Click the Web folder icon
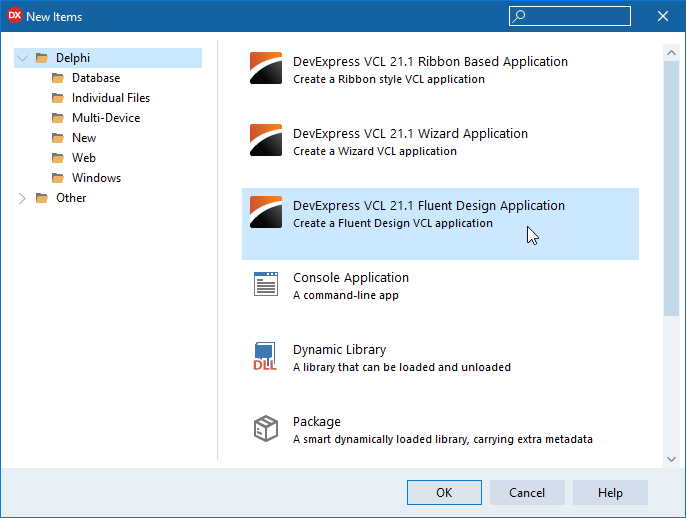Image resolution: width=686 pixels, height=518 pixels. [58, 158]
